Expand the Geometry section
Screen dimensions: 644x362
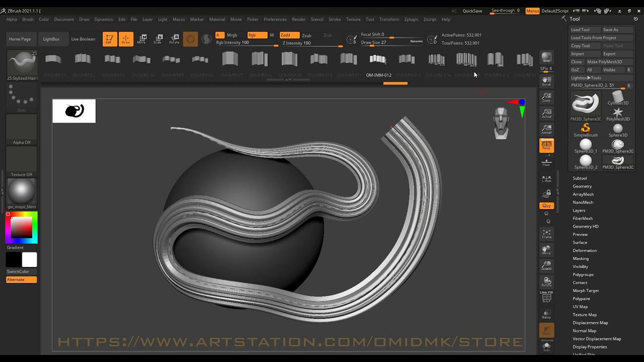[x=582, y=186]
